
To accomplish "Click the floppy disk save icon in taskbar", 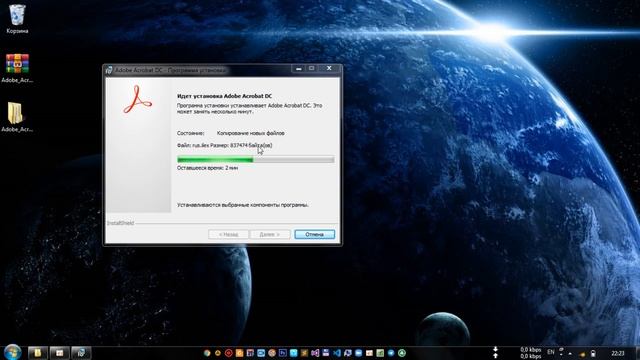I will (326, 353).
